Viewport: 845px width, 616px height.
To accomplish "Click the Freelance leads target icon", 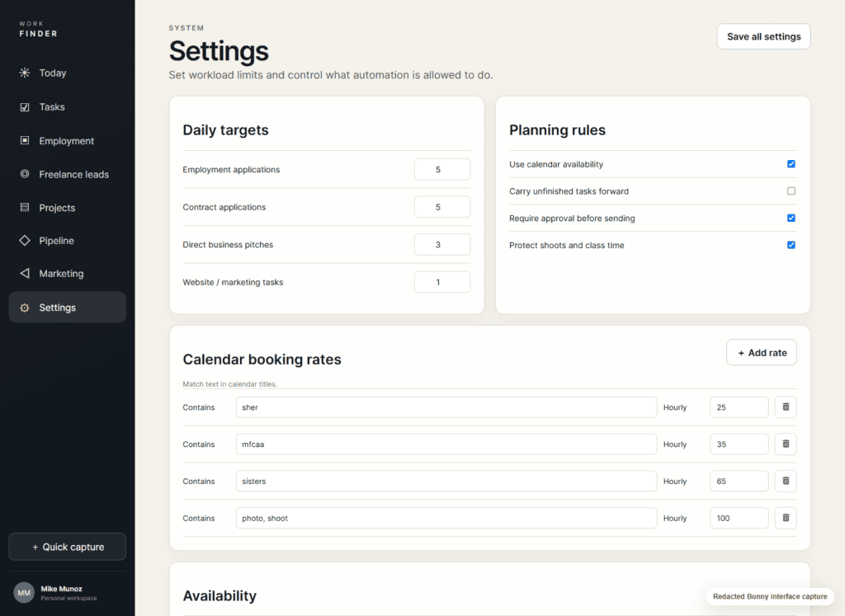I will tap(25, 174).
